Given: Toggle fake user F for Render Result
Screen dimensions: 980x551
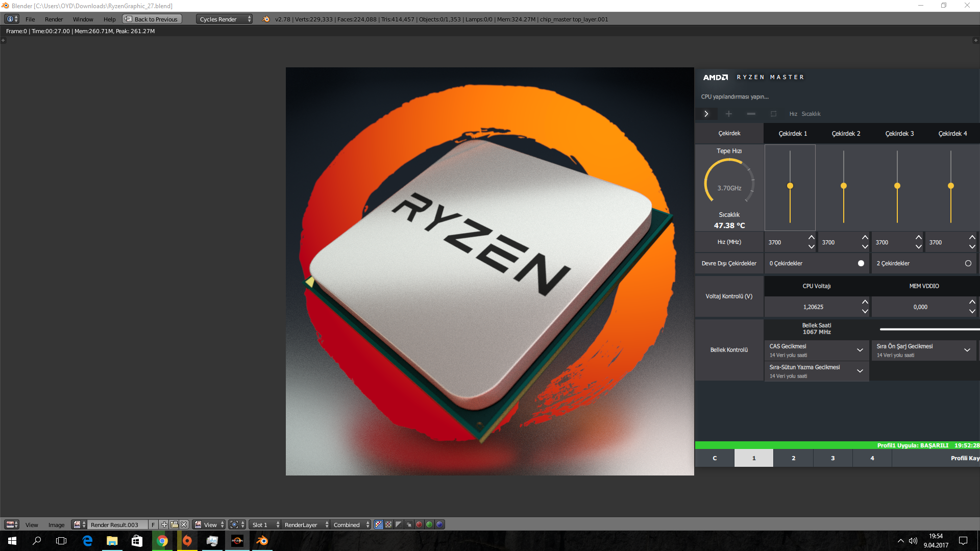Looking at the screenshot, I should point(153,524).
